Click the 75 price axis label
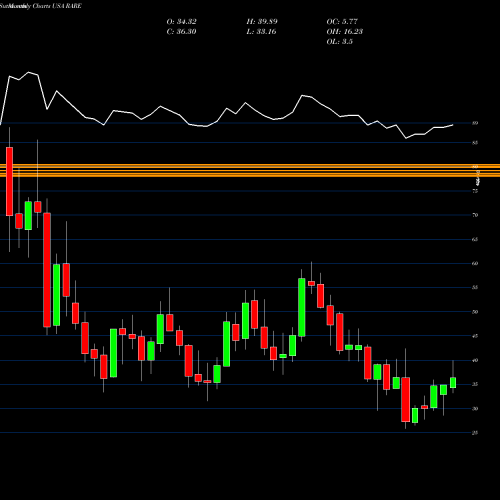Image resolution: width=500 pixels, height=500 pixels. point(475,191)
